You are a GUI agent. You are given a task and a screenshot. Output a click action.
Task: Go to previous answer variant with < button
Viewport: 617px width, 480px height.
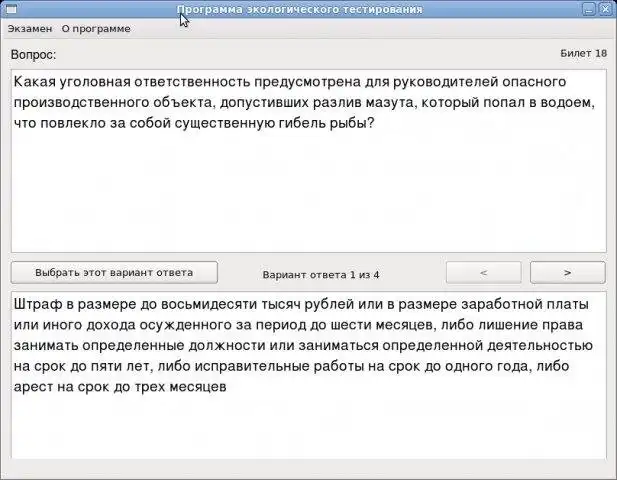click(x=484, y=272)
